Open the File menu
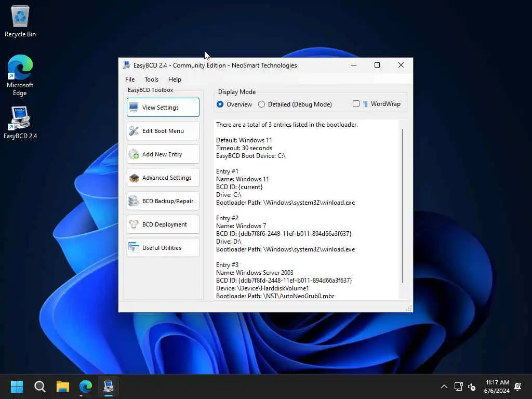 tap(130, 79)
